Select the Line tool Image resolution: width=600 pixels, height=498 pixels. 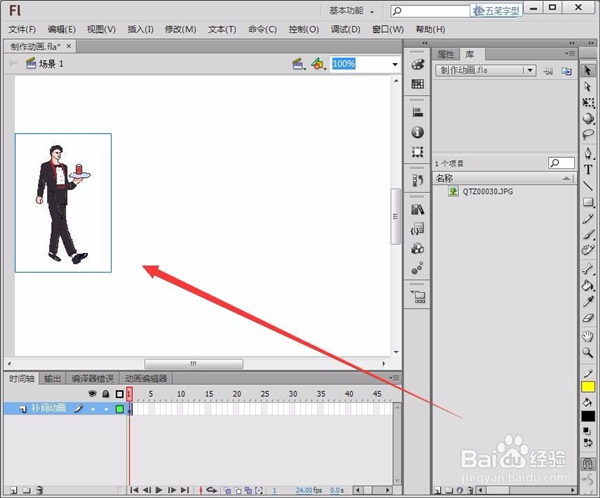588,186
